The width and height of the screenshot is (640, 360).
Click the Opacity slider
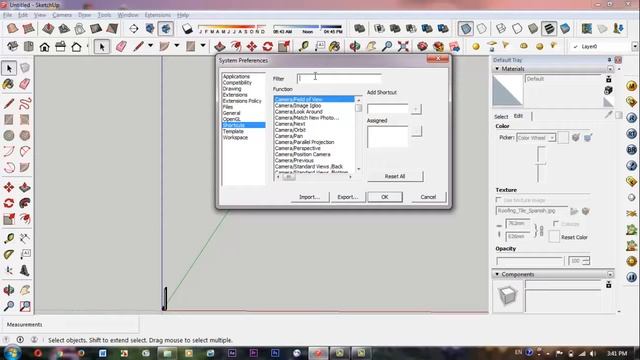point(530,260)
